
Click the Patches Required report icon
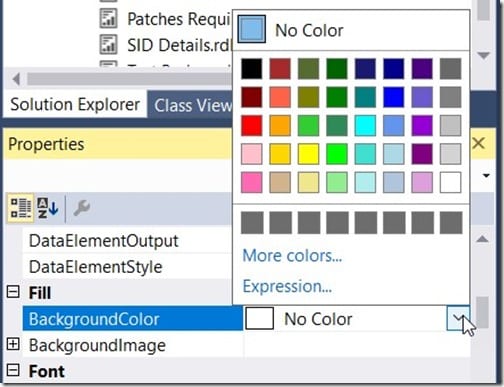coord(108,18)
